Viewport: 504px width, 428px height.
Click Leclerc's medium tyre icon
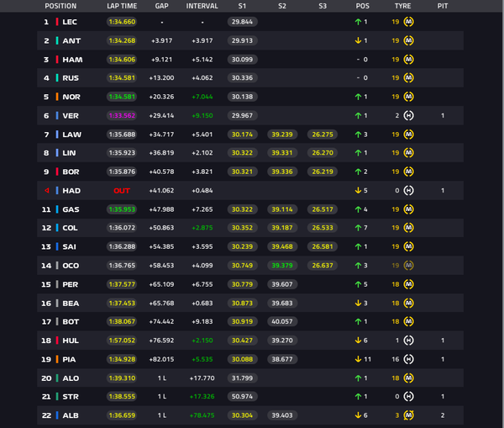tap(408, 22)
